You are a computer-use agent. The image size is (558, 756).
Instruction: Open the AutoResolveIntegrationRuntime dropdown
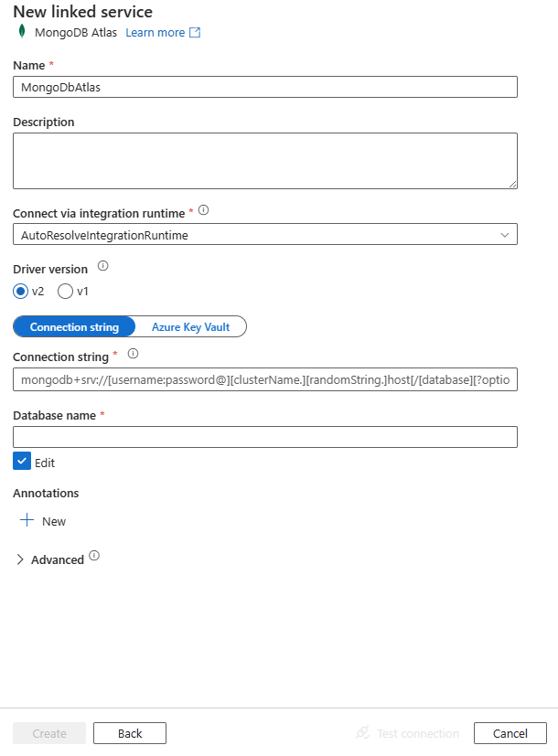click(505, 233)
